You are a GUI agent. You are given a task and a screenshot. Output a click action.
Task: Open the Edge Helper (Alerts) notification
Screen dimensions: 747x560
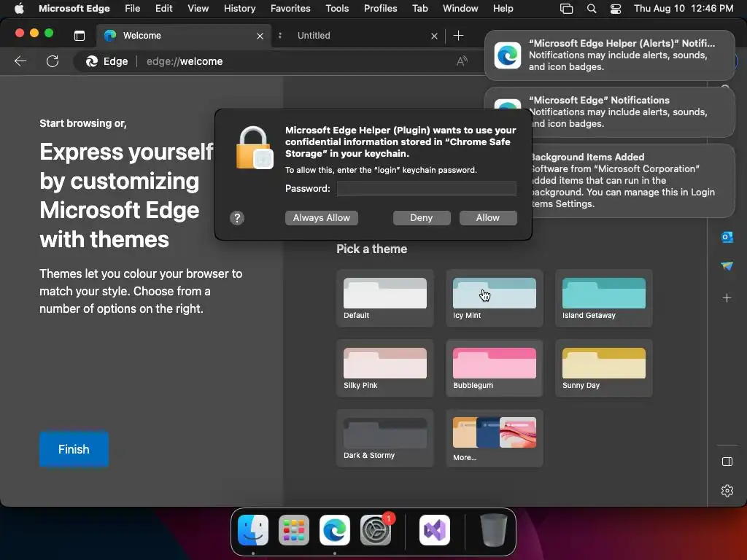609,55
